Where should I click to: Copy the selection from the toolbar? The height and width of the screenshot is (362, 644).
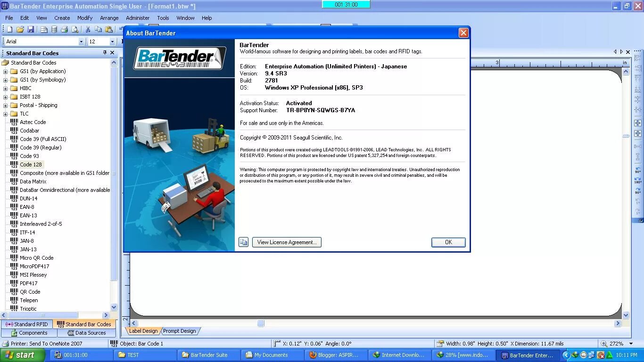pos(99,29)
